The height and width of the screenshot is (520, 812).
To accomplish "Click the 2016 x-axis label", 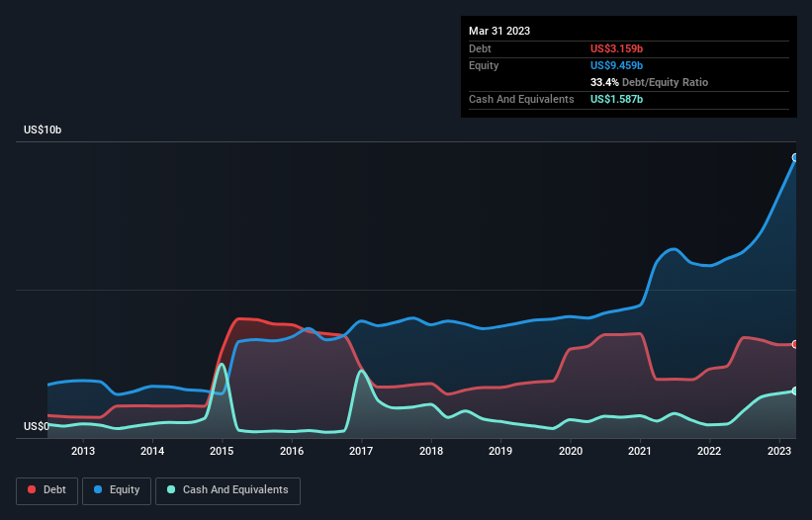I will pyautogui.click(x=292, y=451).
